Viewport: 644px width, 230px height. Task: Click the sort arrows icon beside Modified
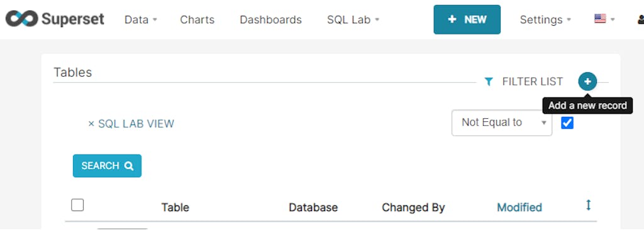[588, 205]
